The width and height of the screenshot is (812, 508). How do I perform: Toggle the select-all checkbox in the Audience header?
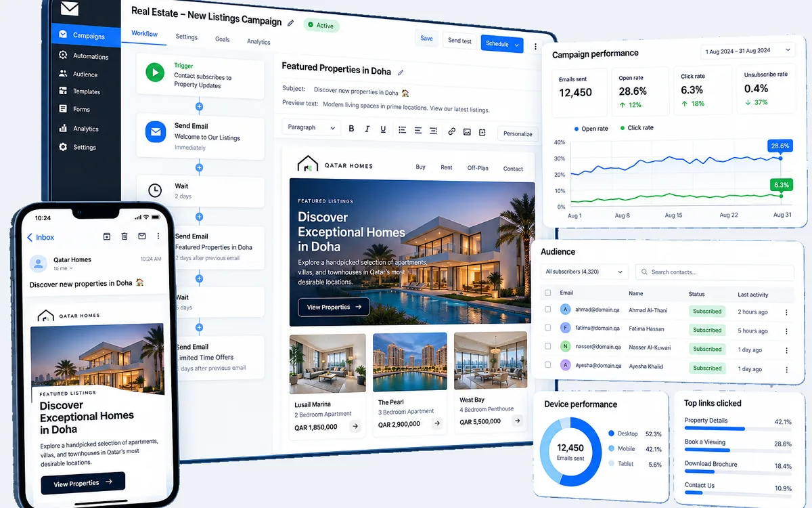pos(547,293)
